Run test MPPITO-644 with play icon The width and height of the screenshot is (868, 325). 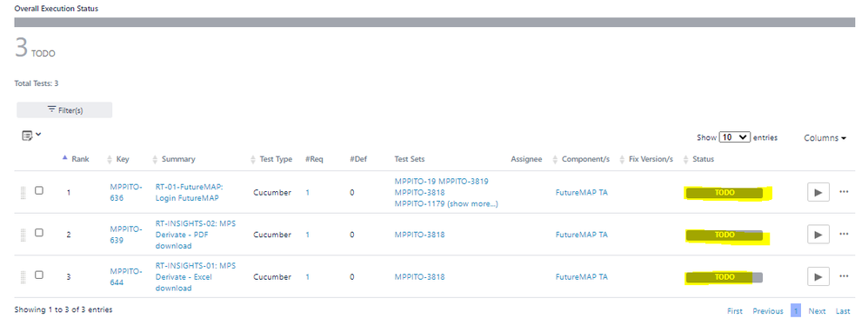(818, 276)
